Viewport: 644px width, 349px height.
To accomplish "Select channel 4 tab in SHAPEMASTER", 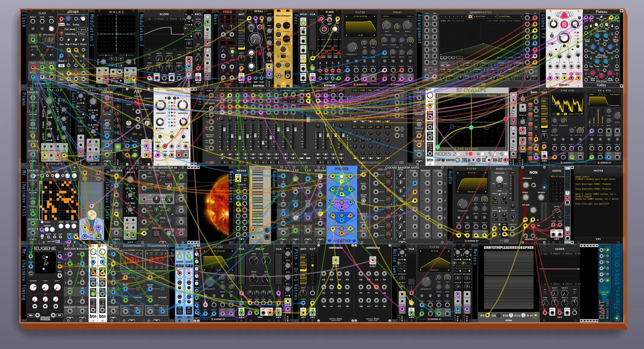I will [453, 17].
